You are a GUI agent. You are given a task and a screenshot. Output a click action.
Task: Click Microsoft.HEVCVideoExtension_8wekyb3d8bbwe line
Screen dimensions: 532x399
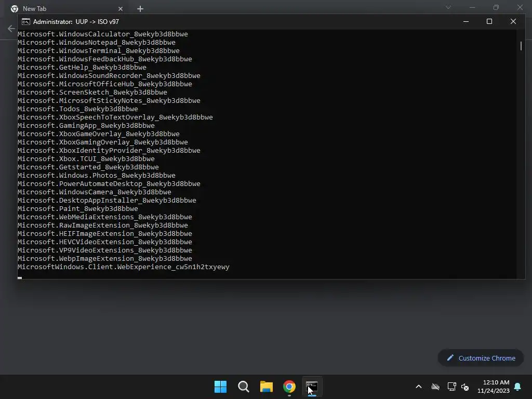point(105,242)
